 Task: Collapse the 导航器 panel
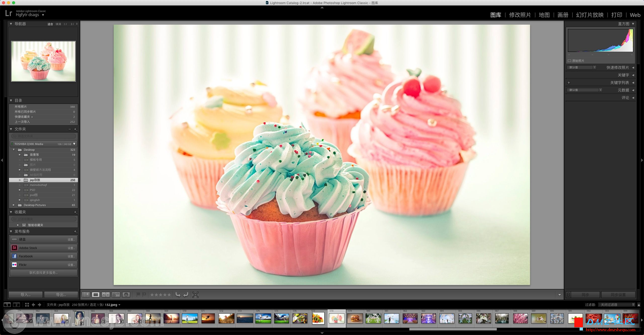coord(11,24)
